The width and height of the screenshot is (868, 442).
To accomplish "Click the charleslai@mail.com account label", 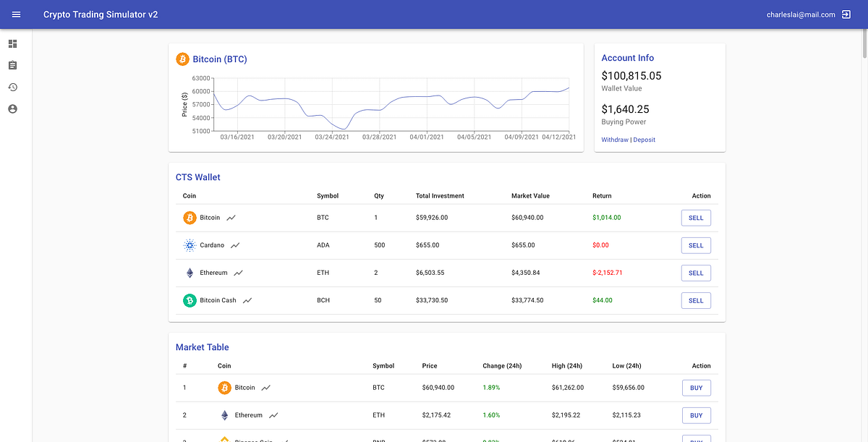I will (801, 14).
